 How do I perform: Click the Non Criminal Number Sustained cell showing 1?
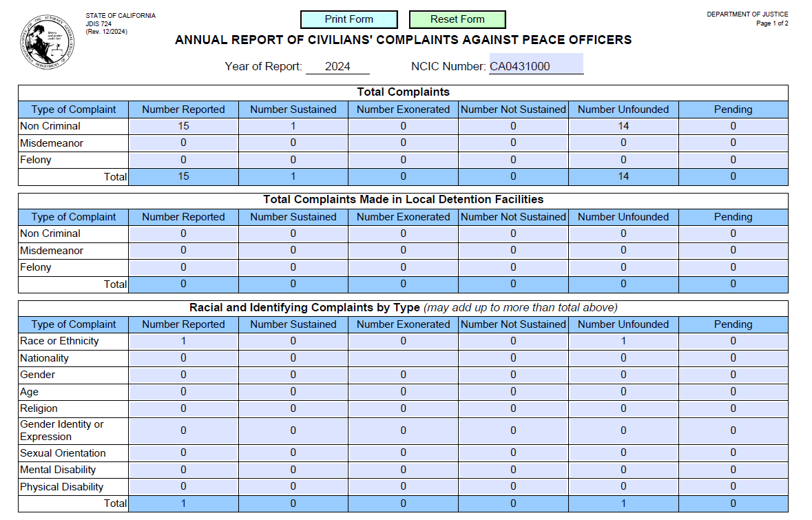293,126
